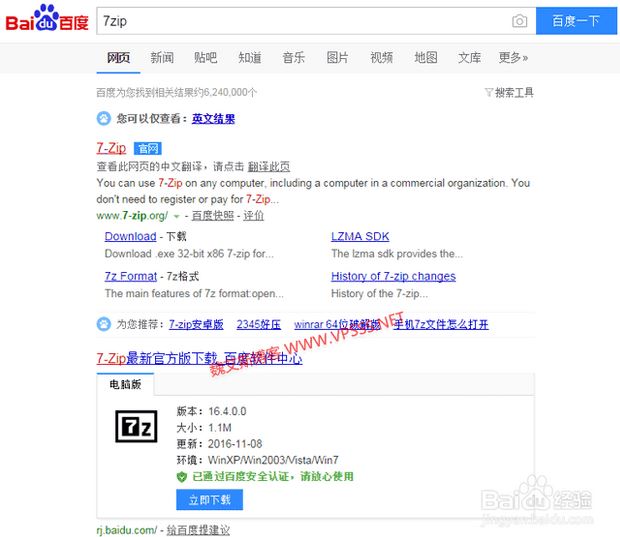Expand dropdown arrow next to www.7-zip.org
The image size is (620, 537).
click(176, 216)
